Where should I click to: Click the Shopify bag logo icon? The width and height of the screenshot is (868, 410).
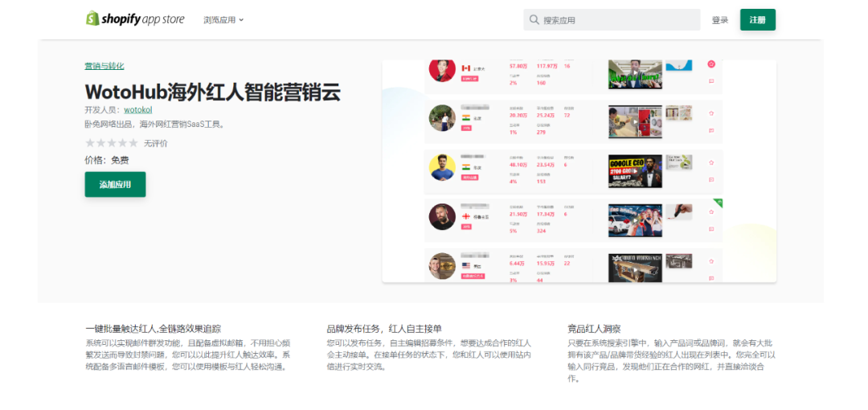[92, 18]
